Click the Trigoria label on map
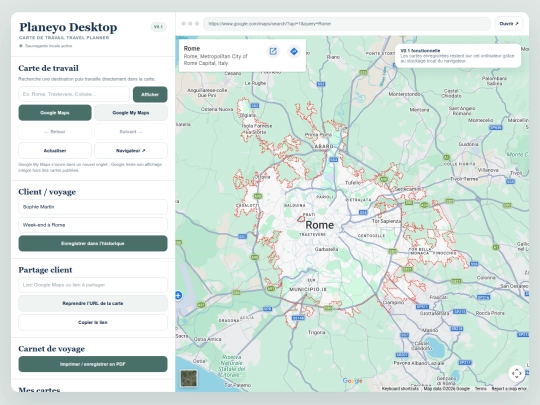 pyautogui.click(x=316, y=332)
